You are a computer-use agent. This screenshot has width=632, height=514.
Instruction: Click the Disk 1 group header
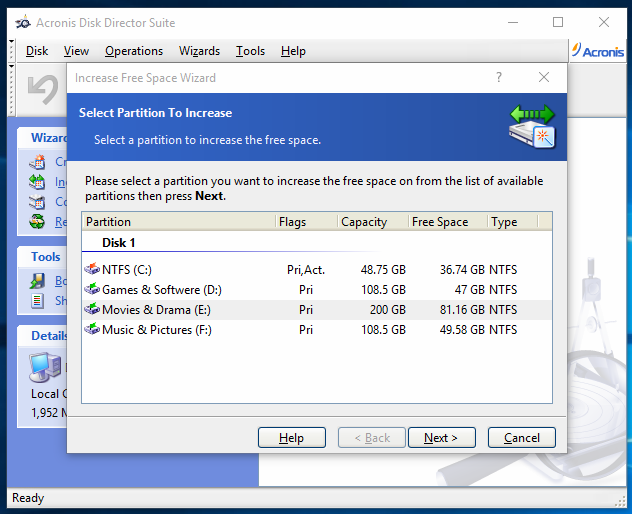tap(118, 243)
